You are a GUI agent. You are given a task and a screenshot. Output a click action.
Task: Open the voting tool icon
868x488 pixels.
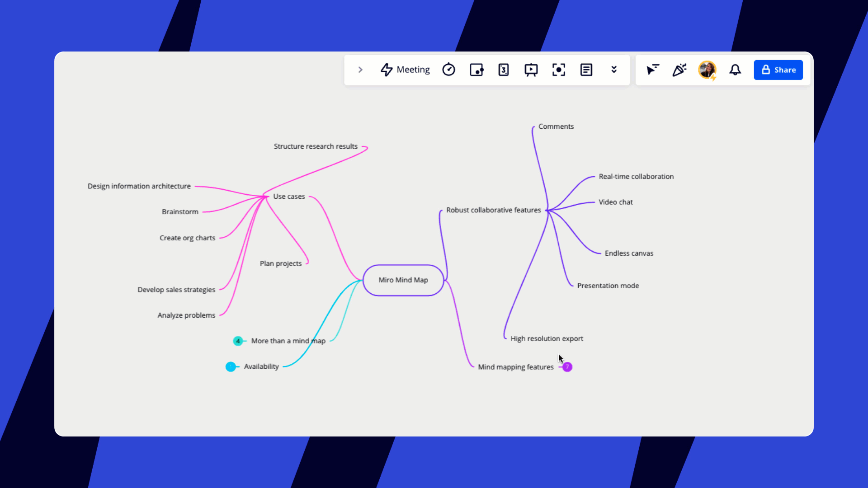(x=476, y=70)
